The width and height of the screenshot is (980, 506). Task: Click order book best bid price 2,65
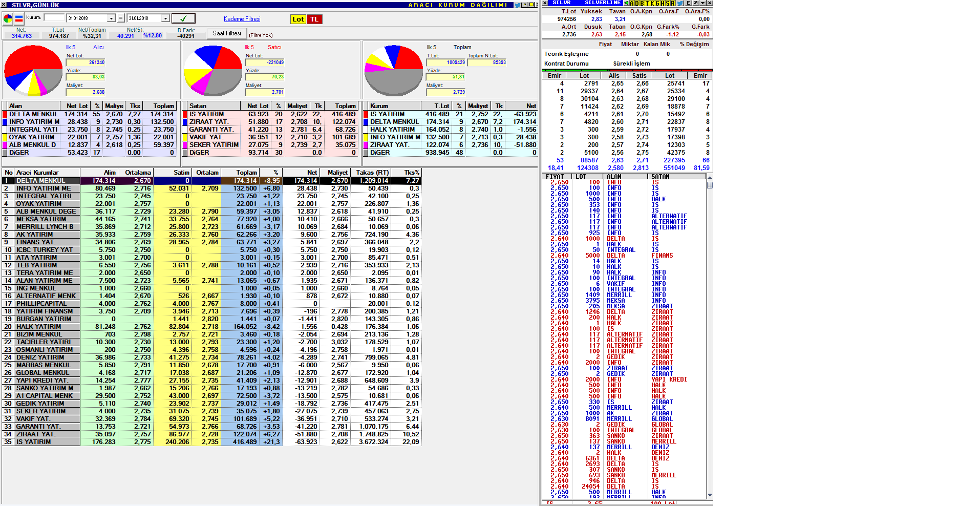[617, 83]
